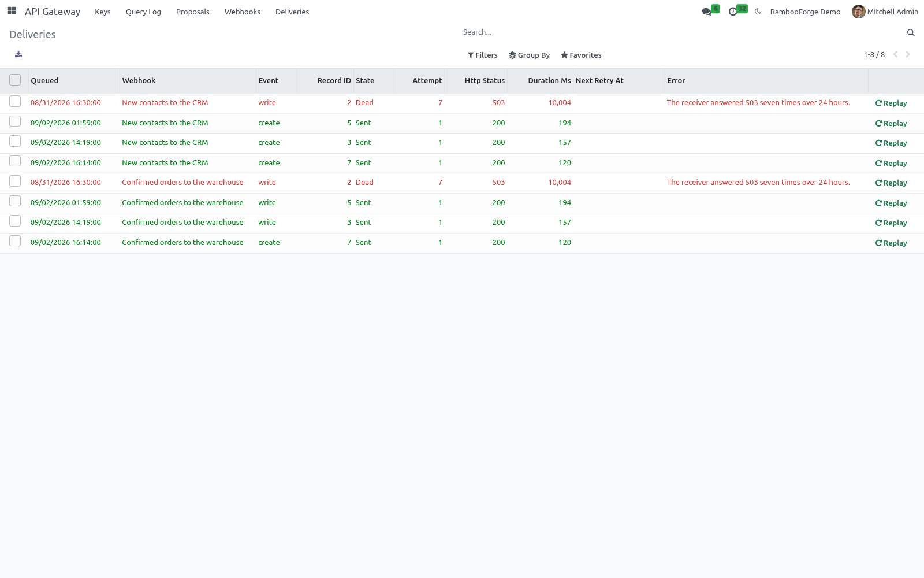Open the Query Log menu
924x578 pixels.
[x=143, y=12]
